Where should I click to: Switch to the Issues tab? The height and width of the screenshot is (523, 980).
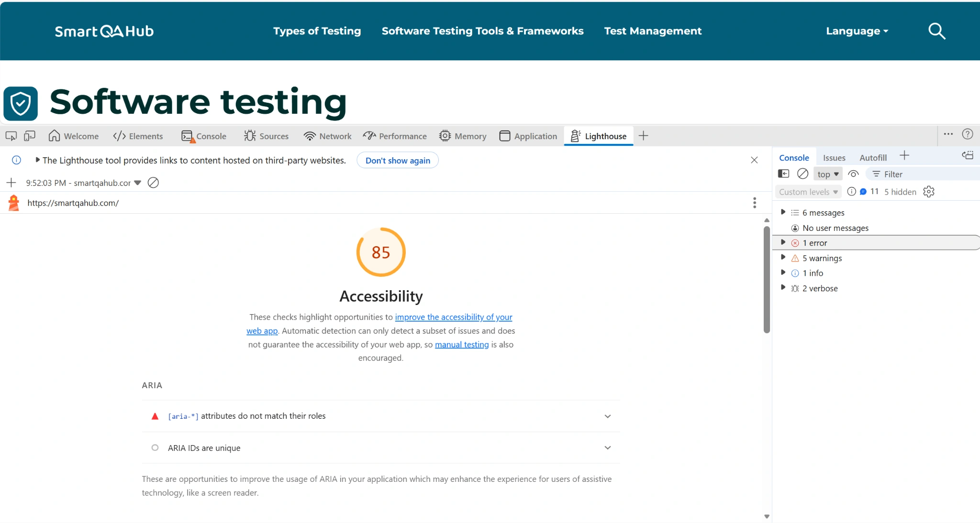pos(834,157)
